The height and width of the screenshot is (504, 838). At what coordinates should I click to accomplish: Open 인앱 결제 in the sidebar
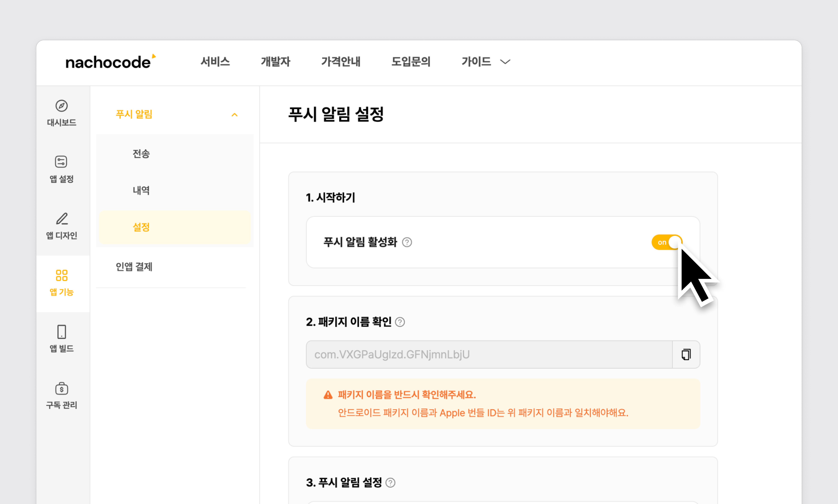(134, 267)
